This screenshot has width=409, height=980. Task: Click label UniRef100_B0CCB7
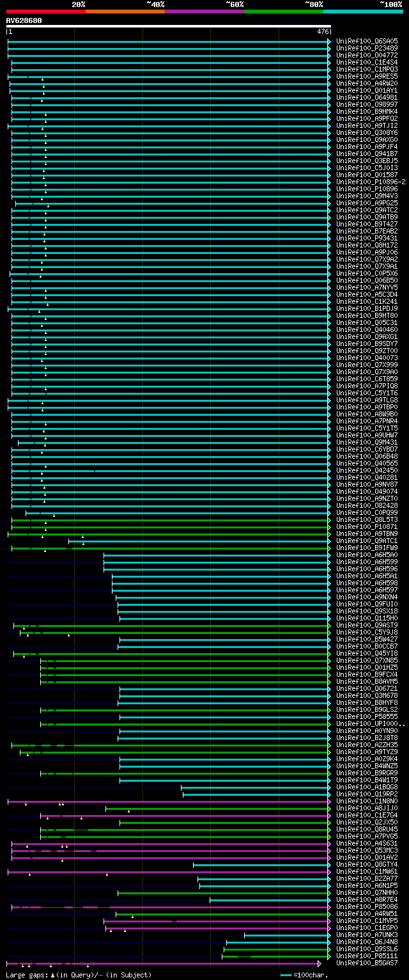pyautogui.click(x=367, y=646)
